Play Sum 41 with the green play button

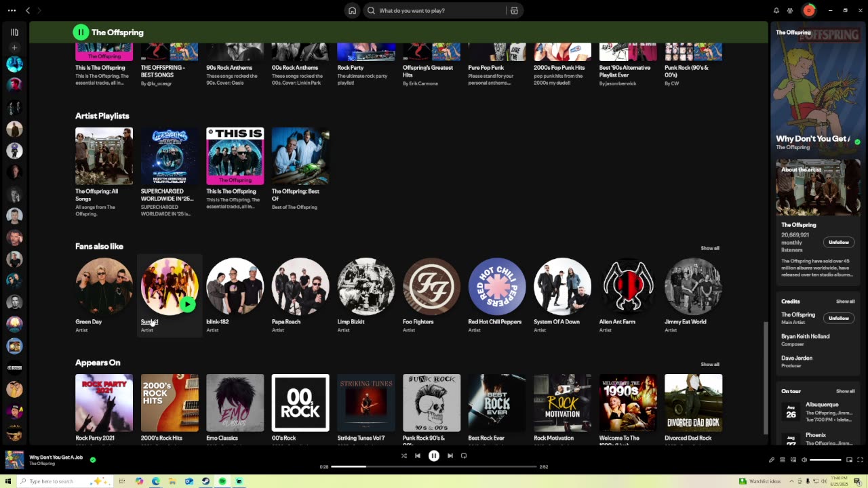[188, 304]
